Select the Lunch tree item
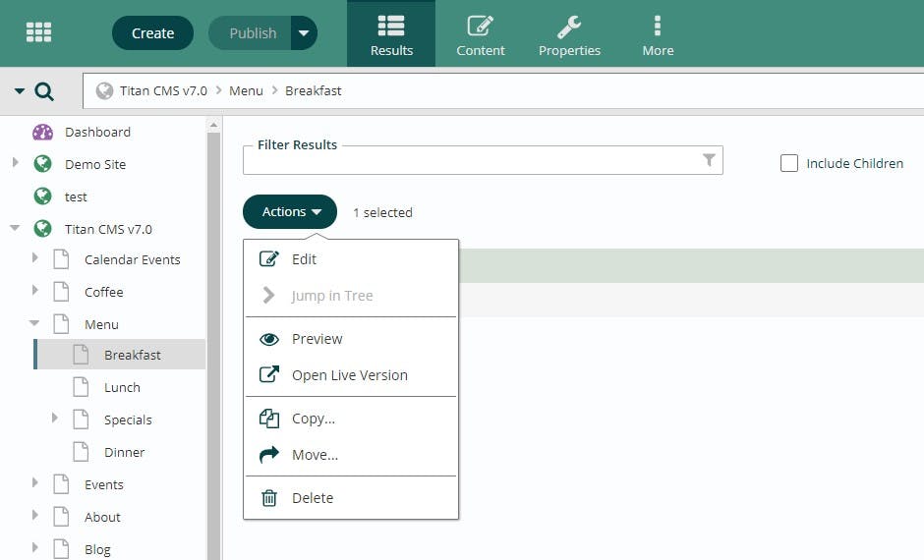 (x=122, y=387)
